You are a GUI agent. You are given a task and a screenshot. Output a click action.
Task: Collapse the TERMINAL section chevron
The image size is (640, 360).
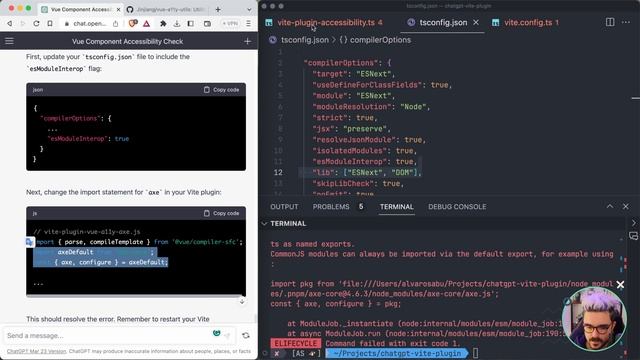264,224
